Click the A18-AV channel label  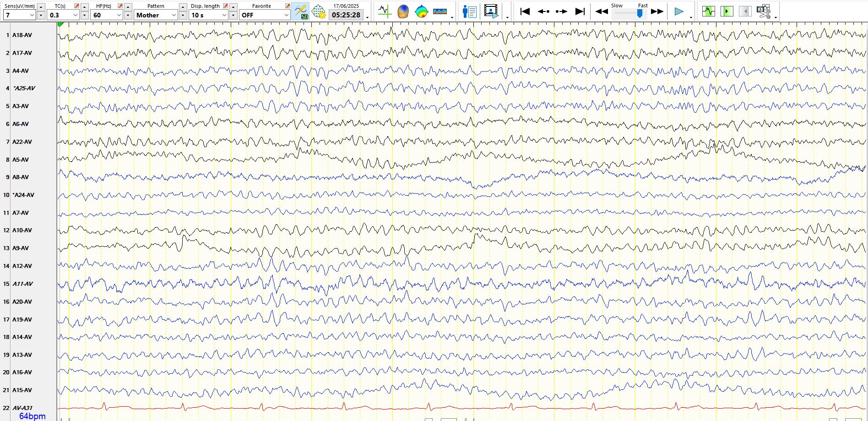click(x=22, y=35)
